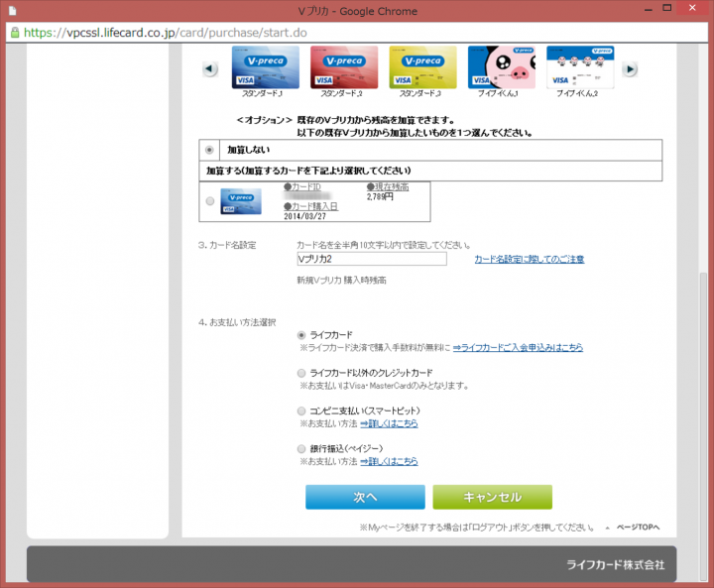Click the 現在残高 column header
The image size is (714, 588).
(388, 186)
